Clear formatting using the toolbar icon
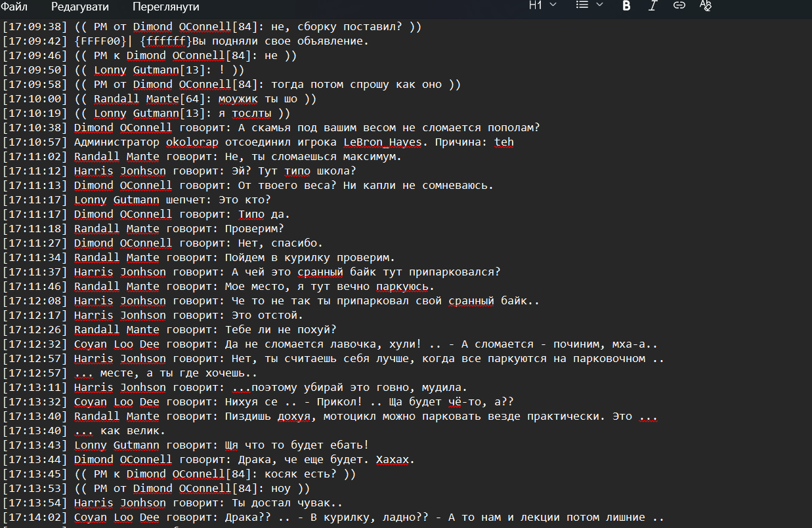The image size is (812, 528). [x=706, y=6]
